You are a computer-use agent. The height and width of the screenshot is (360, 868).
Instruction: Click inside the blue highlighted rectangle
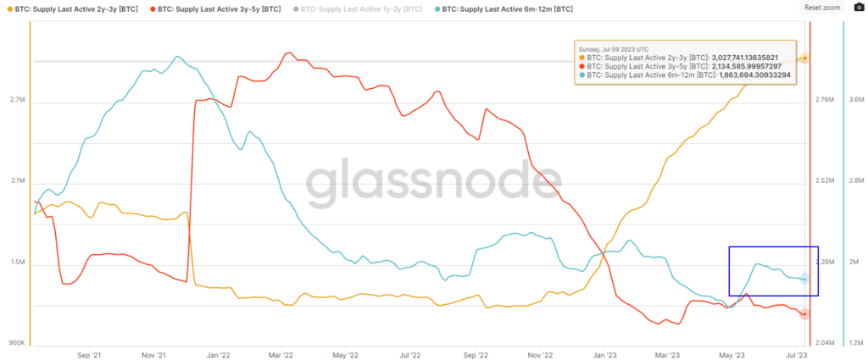point(773,270)
